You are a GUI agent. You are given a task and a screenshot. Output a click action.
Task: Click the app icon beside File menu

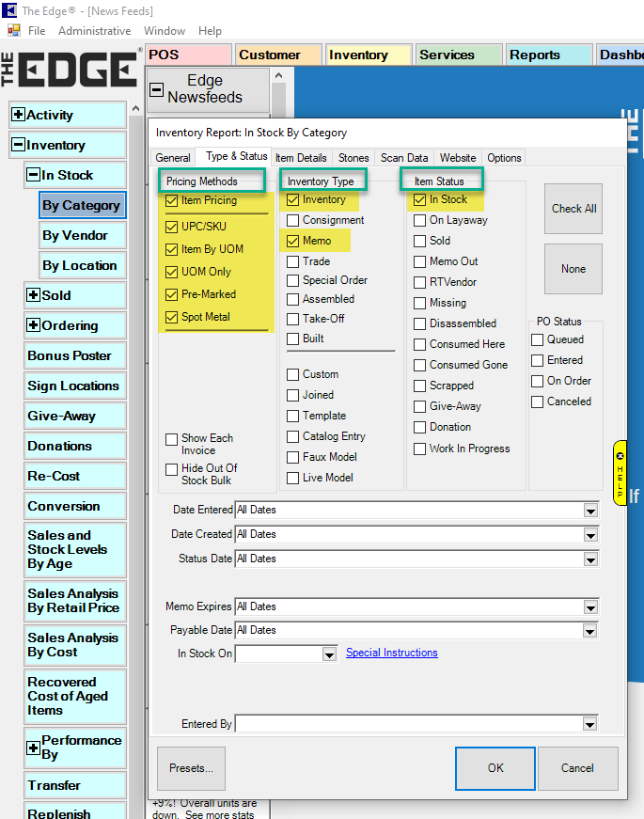[13, 31]
